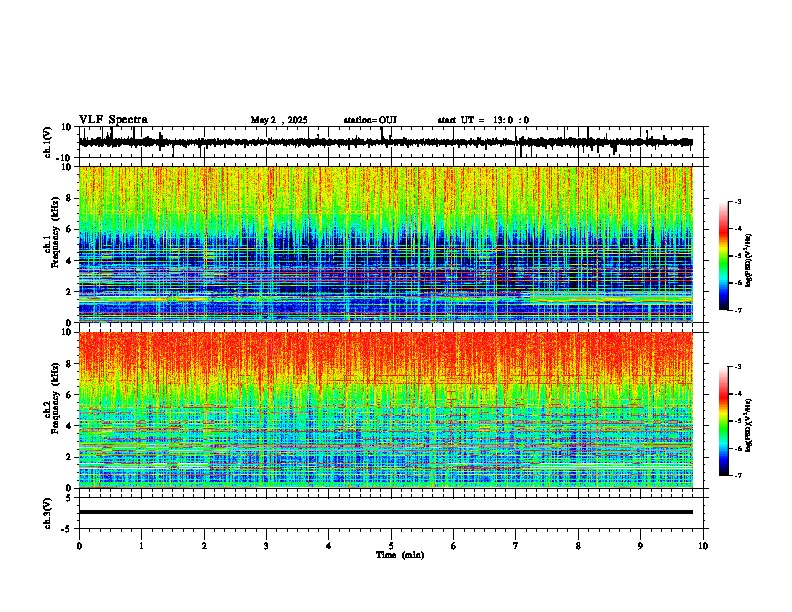Click the "8" tick label on Time axis
Screen dimensions: 792x612
click(x=578, y=546)
